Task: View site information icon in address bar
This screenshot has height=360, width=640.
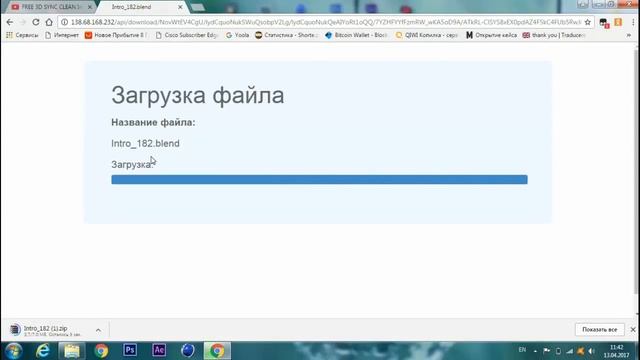Action: tap(64, 22)
